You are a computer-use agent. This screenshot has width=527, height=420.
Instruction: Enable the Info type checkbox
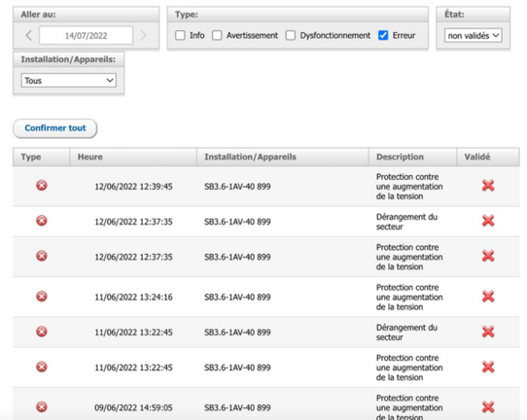click(180, 35)
